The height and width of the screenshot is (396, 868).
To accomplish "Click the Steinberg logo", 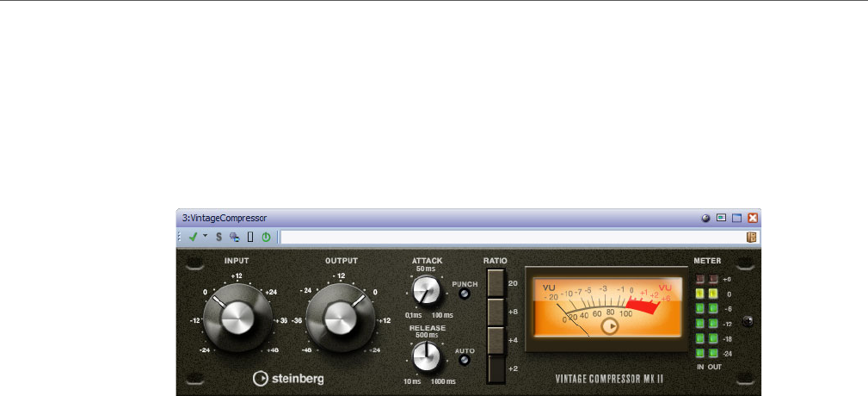I will (288, 379).
